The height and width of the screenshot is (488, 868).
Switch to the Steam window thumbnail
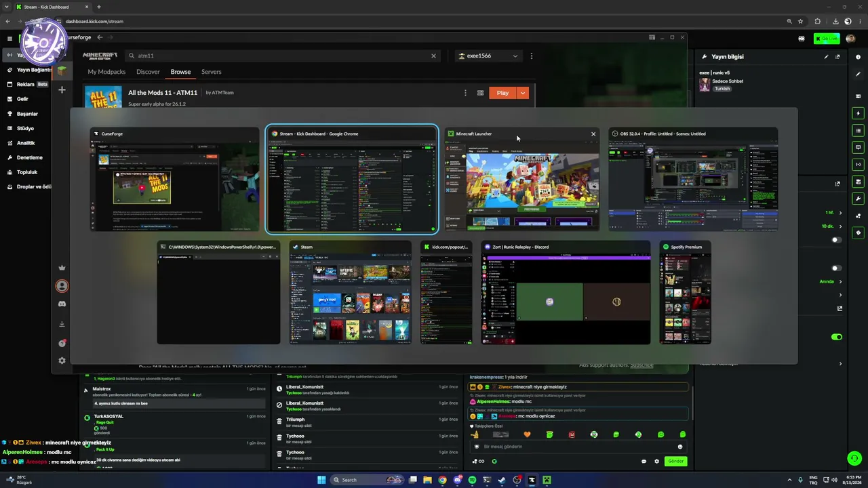(x=350, y=293)
